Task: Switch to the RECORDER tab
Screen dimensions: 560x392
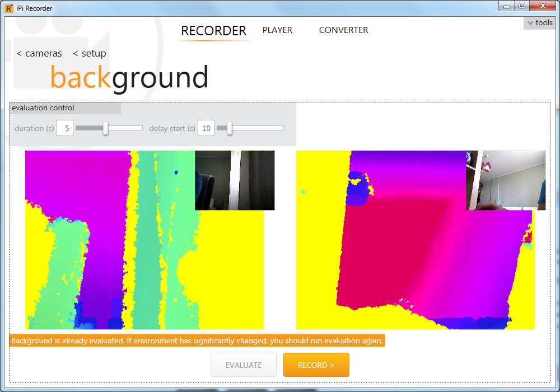Action: (x=213, y=31)
